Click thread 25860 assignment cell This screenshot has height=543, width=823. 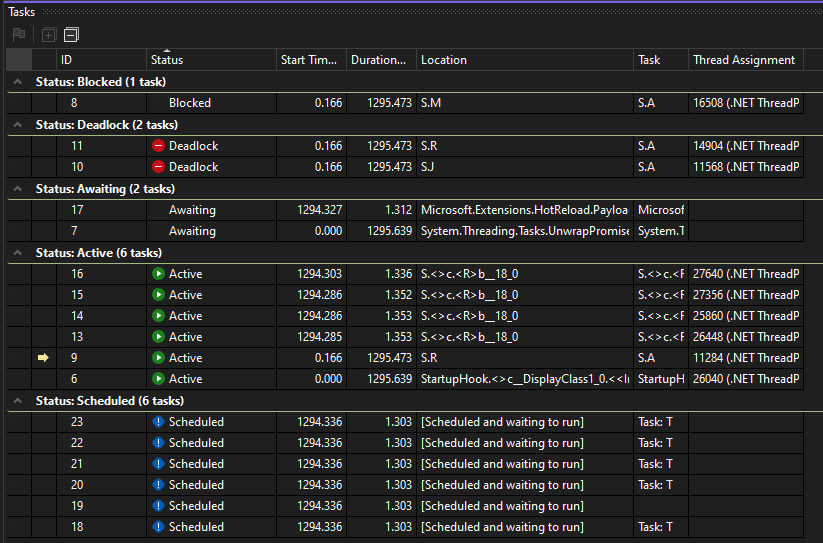746,316
